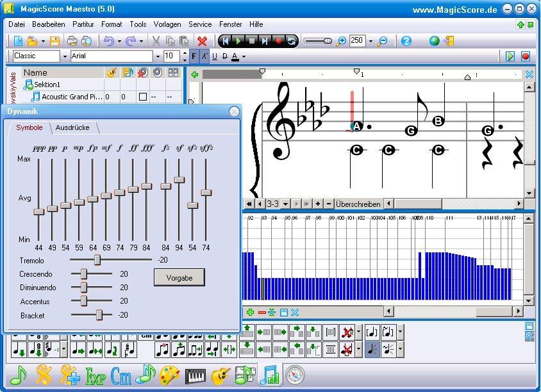Viewport: 541px width, 392px height.
Task: Click the Undo arrow icon
Action: click(x=109, y=41)
